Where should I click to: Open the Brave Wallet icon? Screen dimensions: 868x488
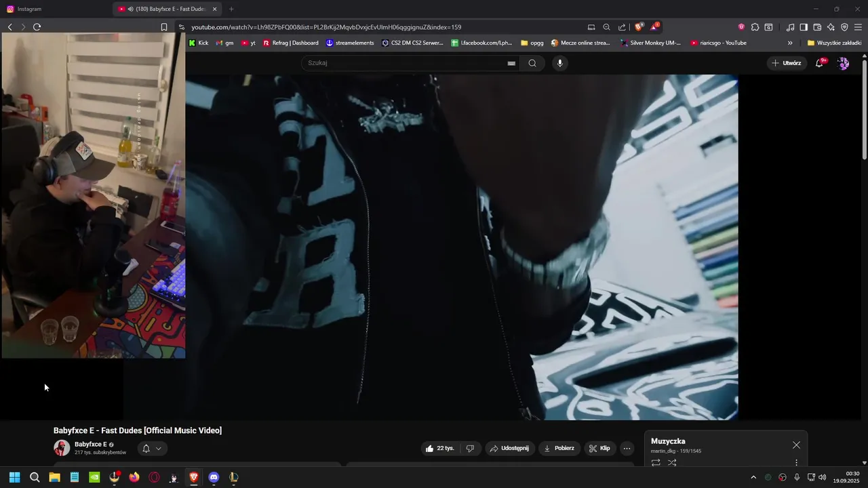click(817, 27)
